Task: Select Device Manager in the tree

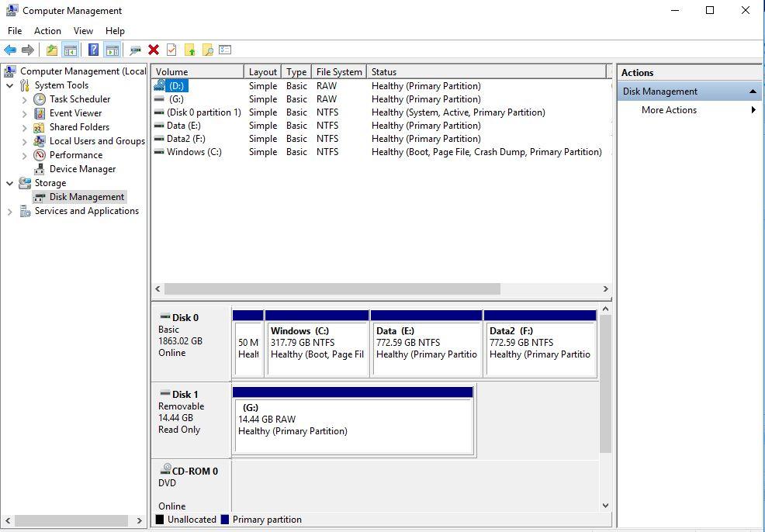Action: point(82,169)
